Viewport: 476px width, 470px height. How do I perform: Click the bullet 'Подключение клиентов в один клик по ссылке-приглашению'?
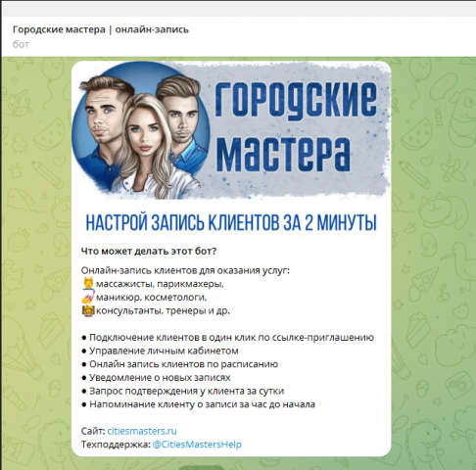(x=227, y=337)
